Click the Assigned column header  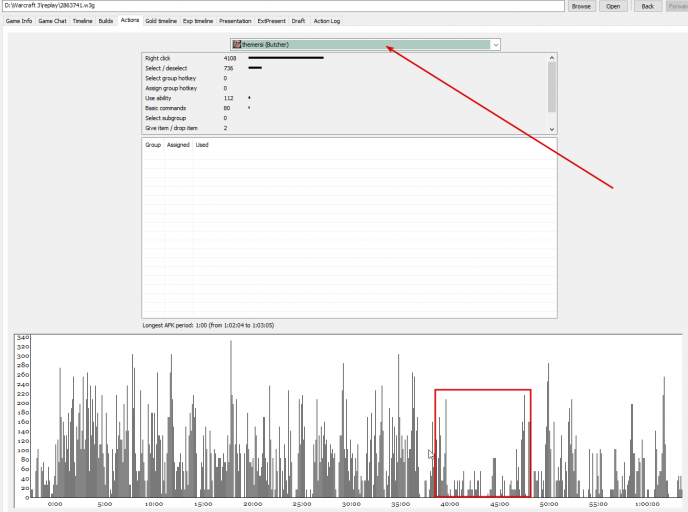coord(178,145)
